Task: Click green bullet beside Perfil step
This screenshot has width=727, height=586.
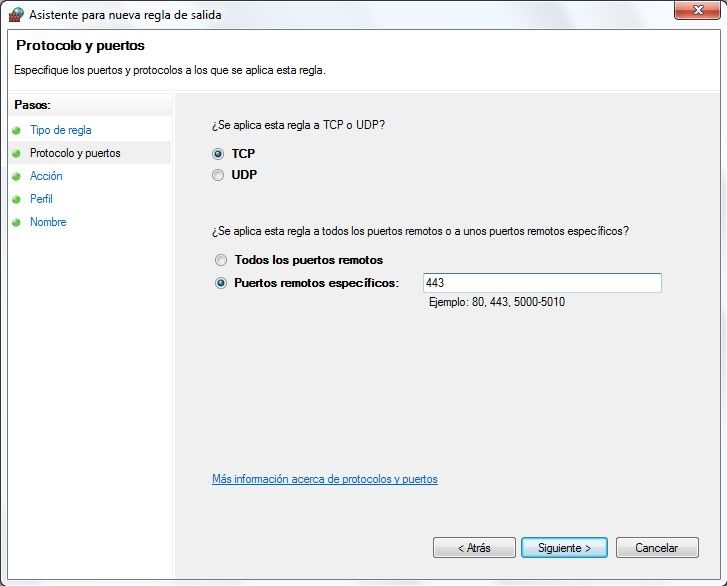Action: [x=17, y=199]
